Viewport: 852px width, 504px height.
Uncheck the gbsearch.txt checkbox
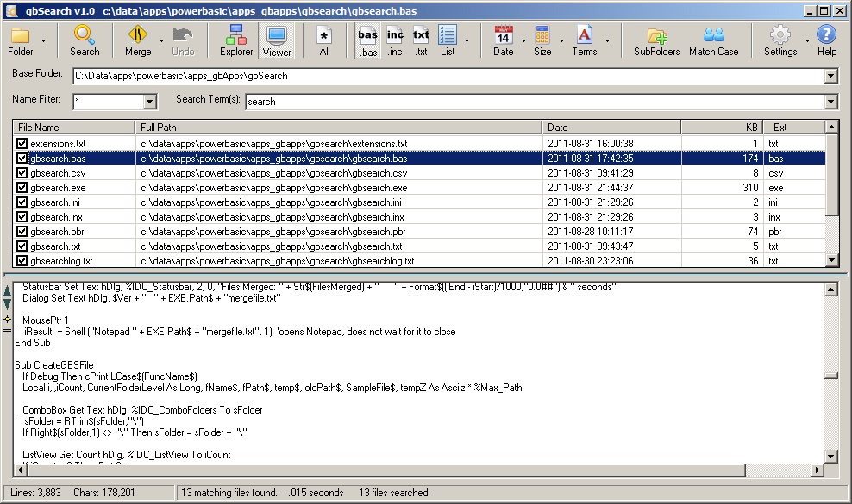[x=22, y=246]
